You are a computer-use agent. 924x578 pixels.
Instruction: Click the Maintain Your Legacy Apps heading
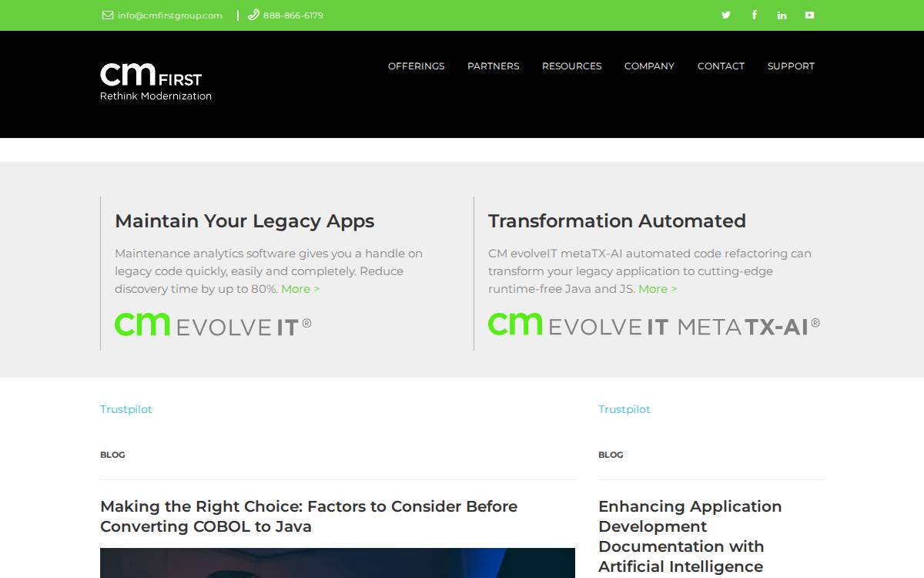pos(244,221)
